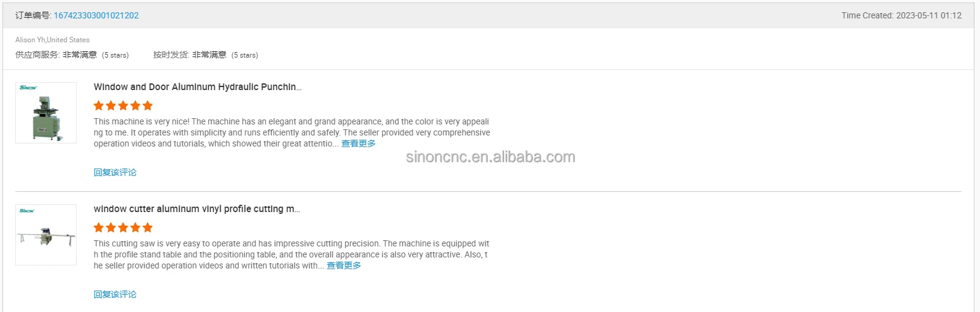The image size is (980, 312).
Task: Click Sinon logo on cutting saw thumbnail
Action: 27,211
